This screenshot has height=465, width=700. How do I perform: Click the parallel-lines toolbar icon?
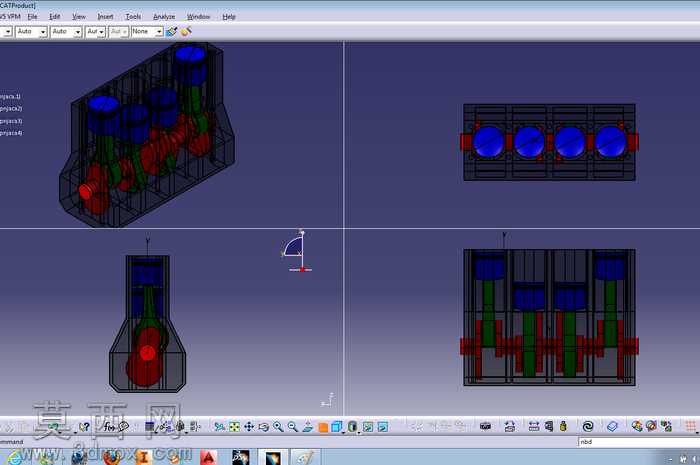tap(195, 427)
